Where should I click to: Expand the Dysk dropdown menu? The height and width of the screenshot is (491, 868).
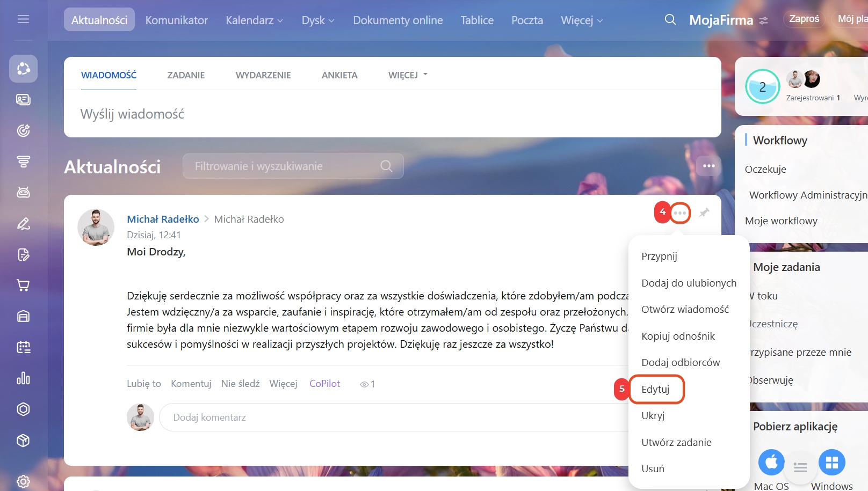click(x=317, y=20)
